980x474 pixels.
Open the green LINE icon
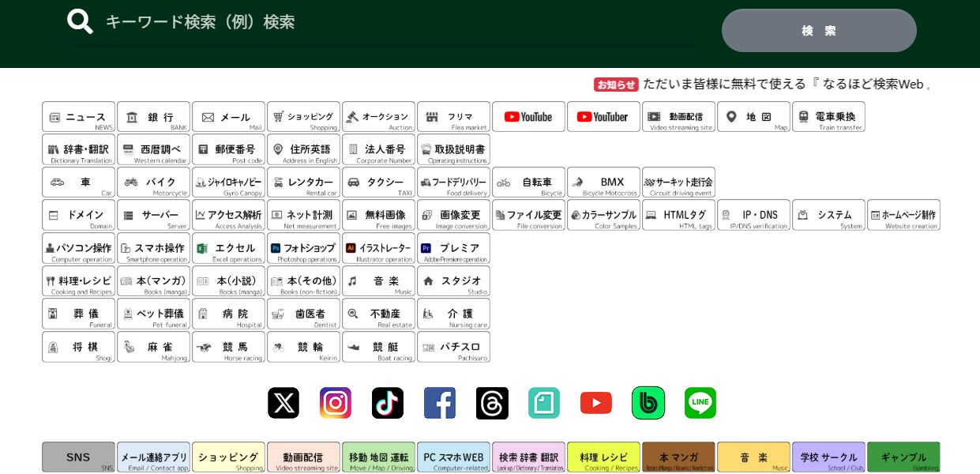[x=700, y=403]
